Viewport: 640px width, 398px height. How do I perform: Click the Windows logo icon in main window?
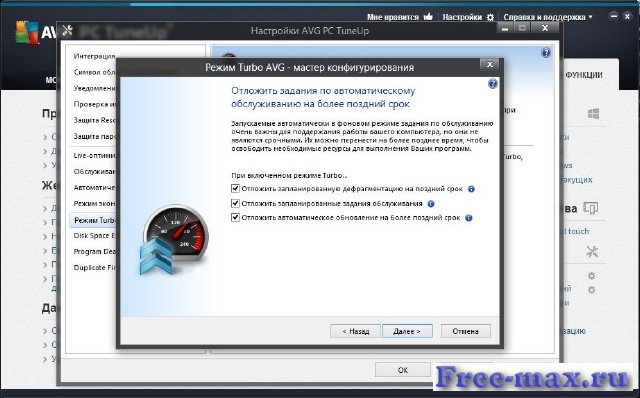(593, 114)
